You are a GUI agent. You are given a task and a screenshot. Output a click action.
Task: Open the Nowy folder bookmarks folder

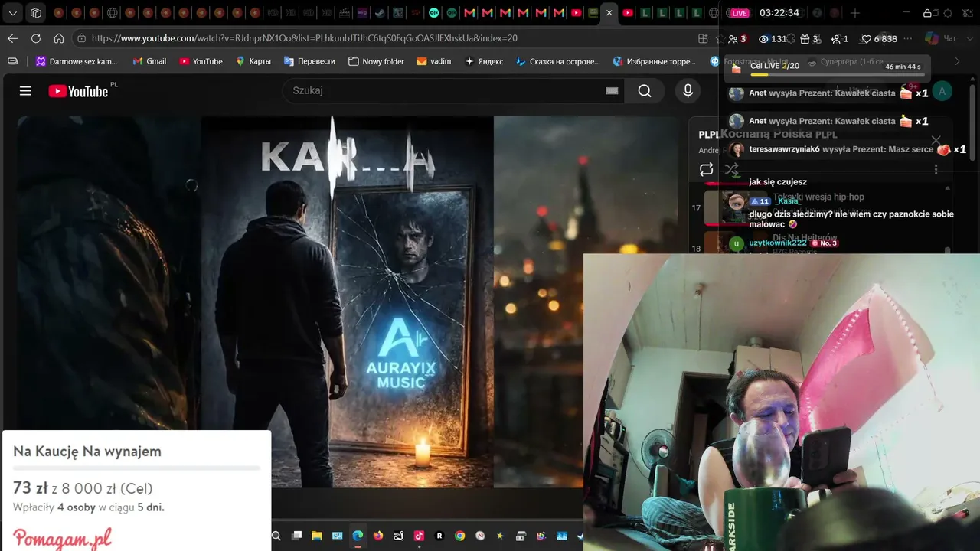376,61
